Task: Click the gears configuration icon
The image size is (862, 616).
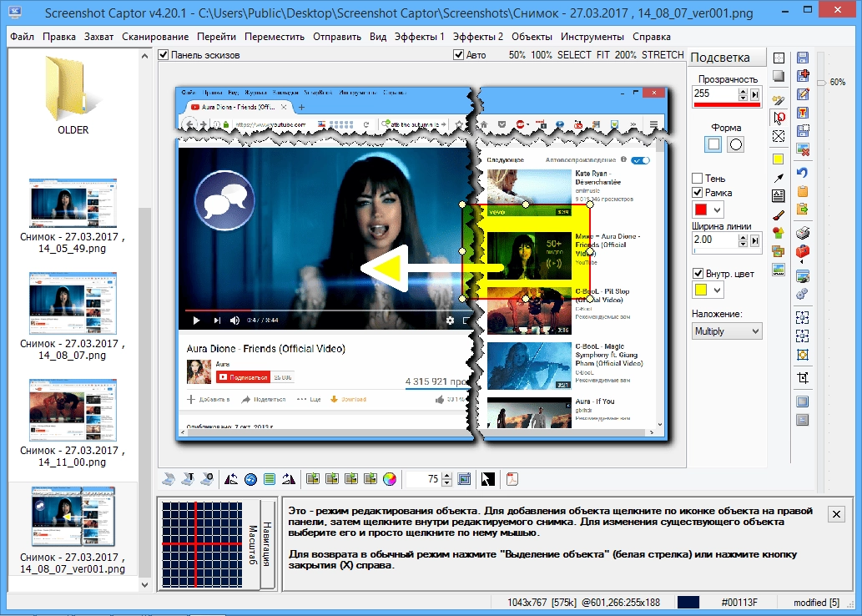Action: point(802,294)
